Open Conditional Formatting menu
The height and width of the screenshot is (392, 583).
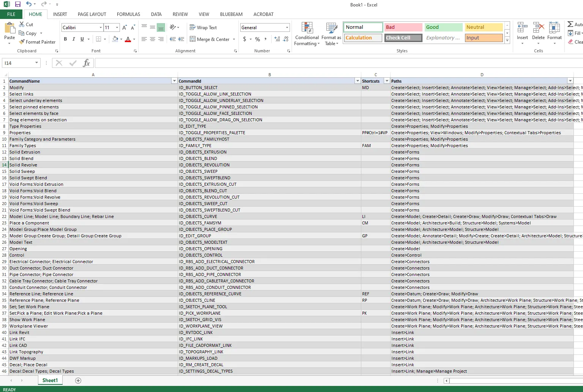[x=307, y=34]
